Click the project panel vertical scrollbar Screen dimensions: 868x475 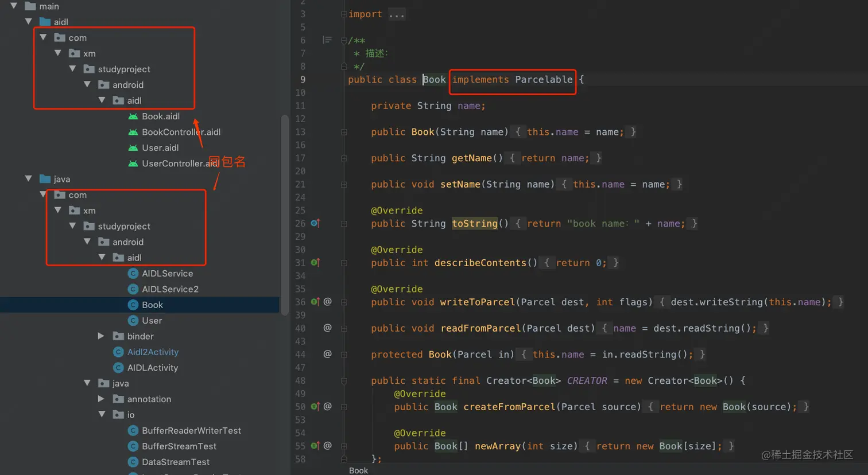pyautogui.click(x=284, y=215)
